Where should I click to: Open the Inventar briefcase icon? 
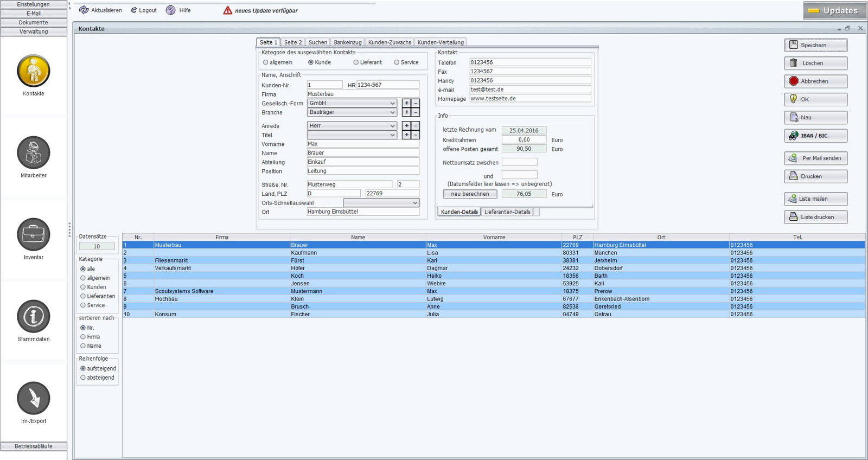click(x=34, y=234)
